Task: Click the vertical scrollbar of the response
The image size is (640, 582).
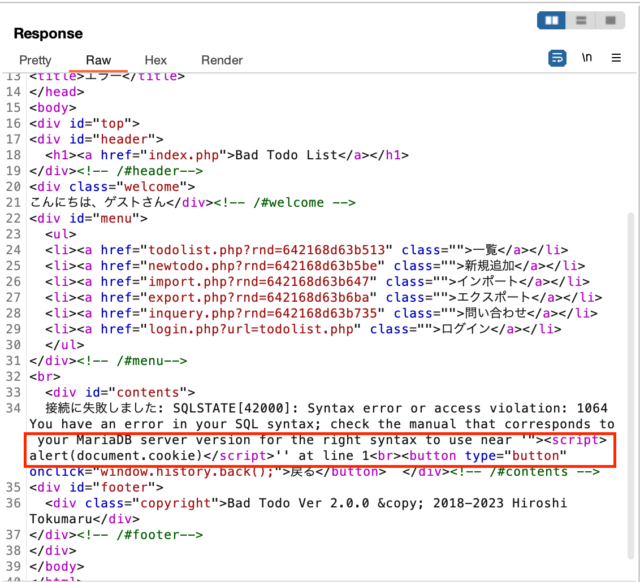Action: [x=631, y=385]
